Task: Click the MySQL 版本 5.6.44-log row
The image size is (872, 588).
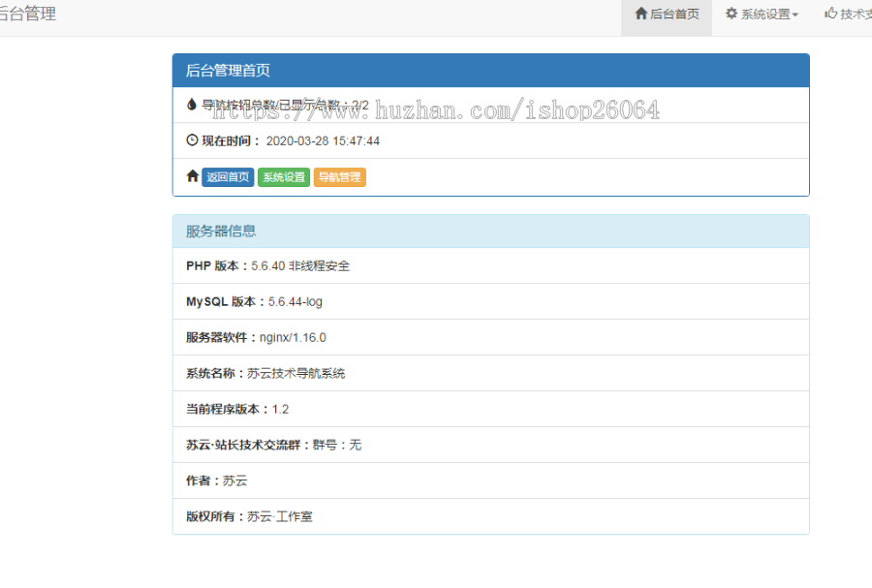Action: coord(491,302)
